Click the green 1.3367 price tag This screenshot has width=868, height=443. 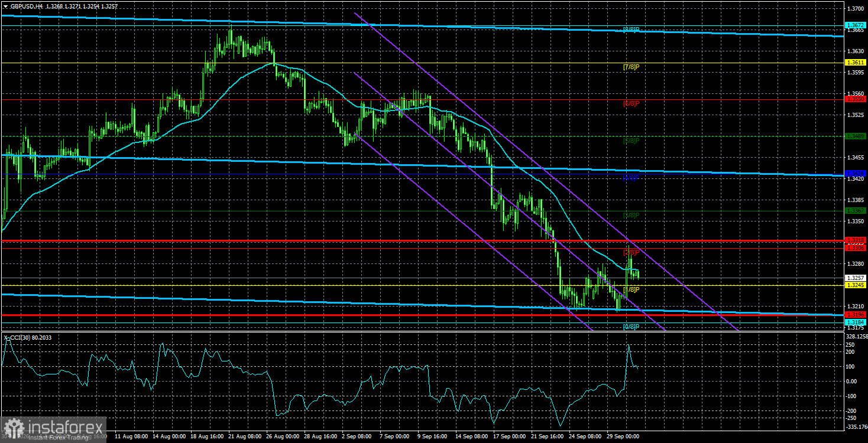[x=856, y=210]
